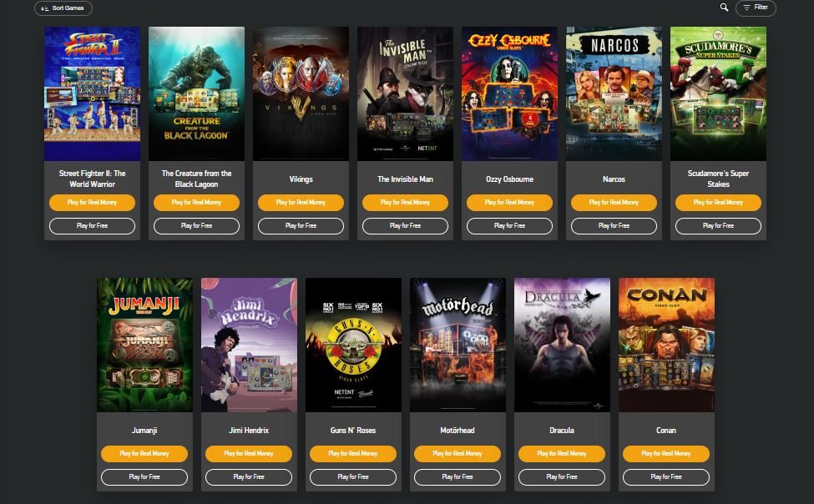Open the Conan game thumbnail
The width and height of the screenshot is (814, 504).
pos(666,345)
